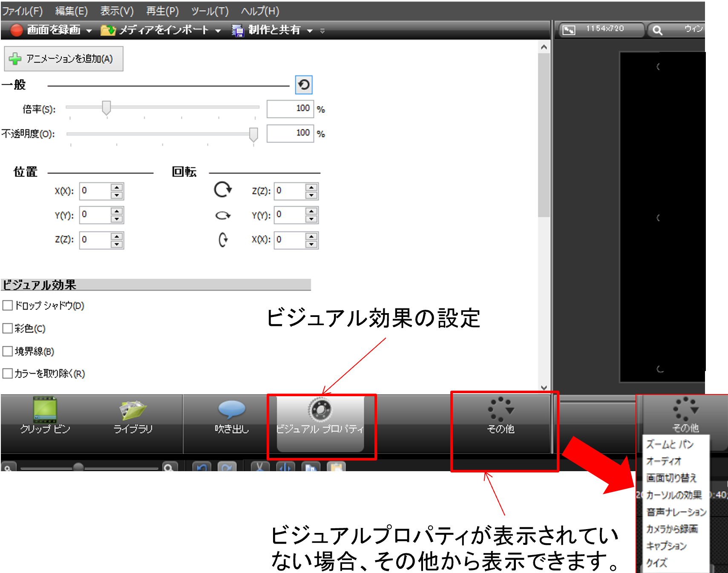Open the ツール(T) menu
728x573 pixels.
tap(210, 11)
